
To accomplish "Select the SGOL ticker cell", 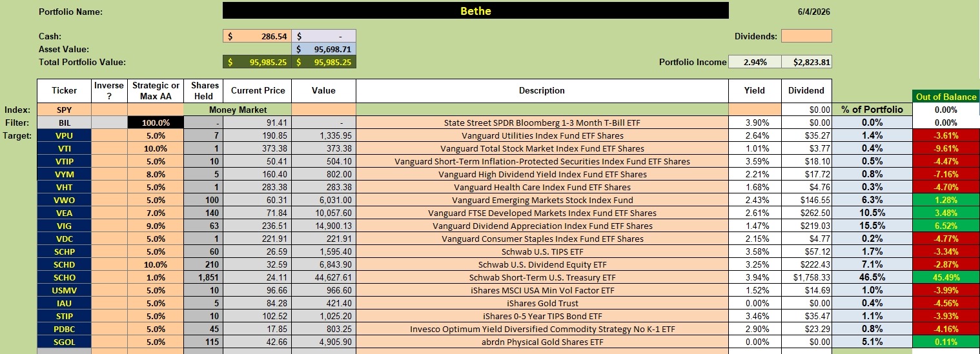I will point(64,342).
